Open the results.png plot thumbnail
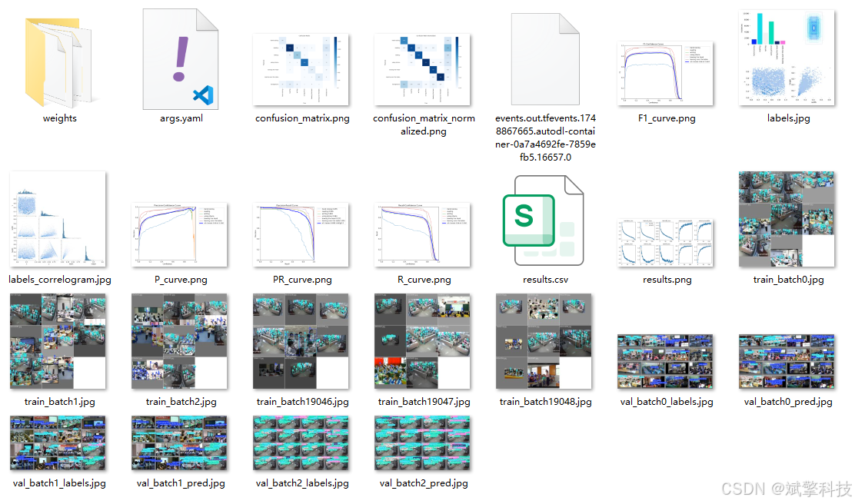Viewport: 855px width, 504px height. coord(666,242)
